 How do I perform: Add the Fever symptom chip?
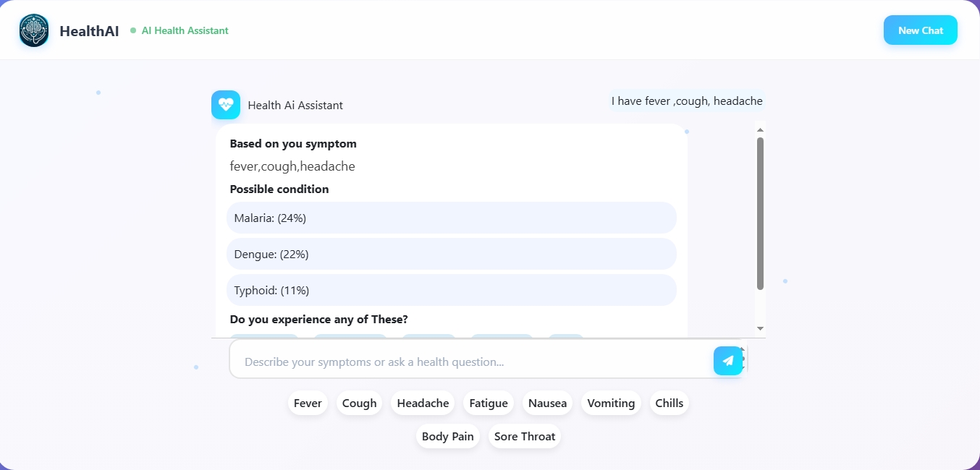coord(308,403)
